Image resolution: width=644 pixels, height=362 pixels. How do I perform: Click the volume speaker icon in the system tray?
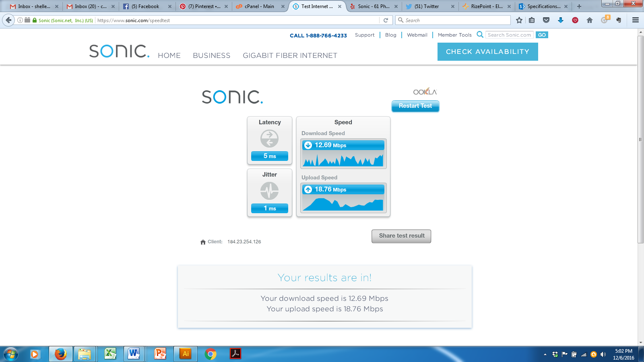coord(603,354)
